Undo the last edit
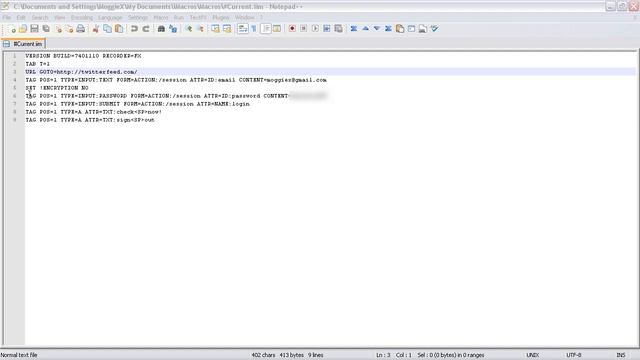 (x=134, y=29)
